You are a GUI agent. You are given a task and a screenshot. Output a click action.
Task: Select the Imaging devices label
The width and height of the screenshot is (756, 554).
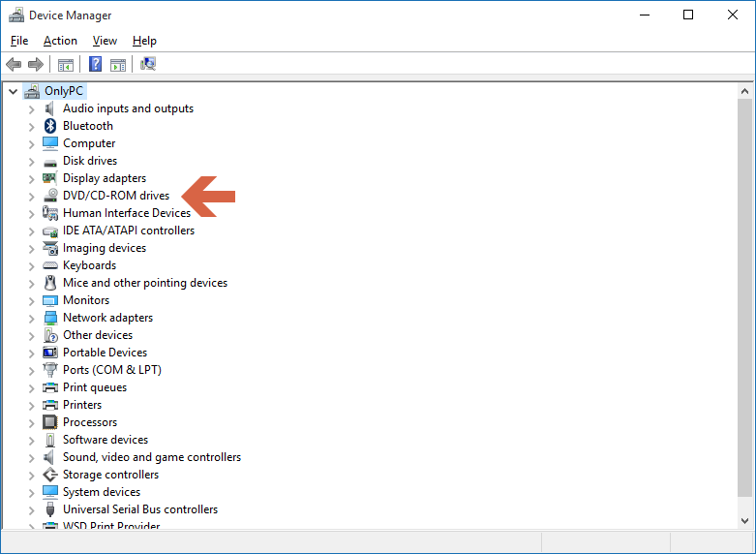pos(105,248)
